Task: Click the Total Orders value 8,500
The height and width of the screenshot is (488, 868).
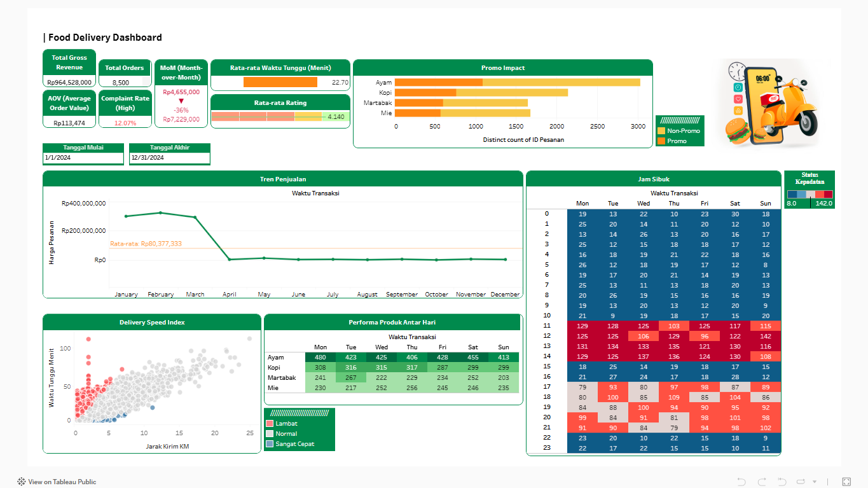Action: point(120,82)
